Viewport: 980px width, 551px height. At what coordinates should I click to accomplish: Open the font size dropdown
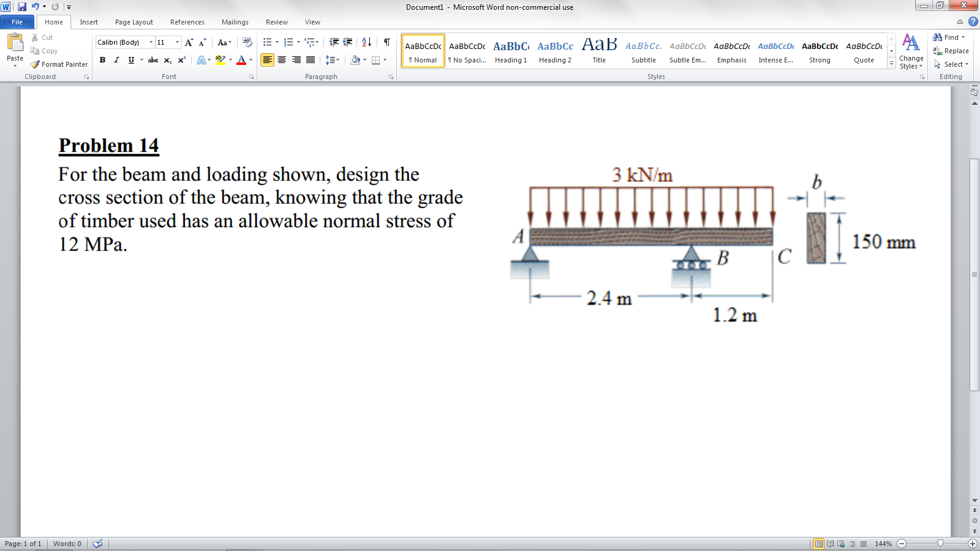[x=177, y=42]
